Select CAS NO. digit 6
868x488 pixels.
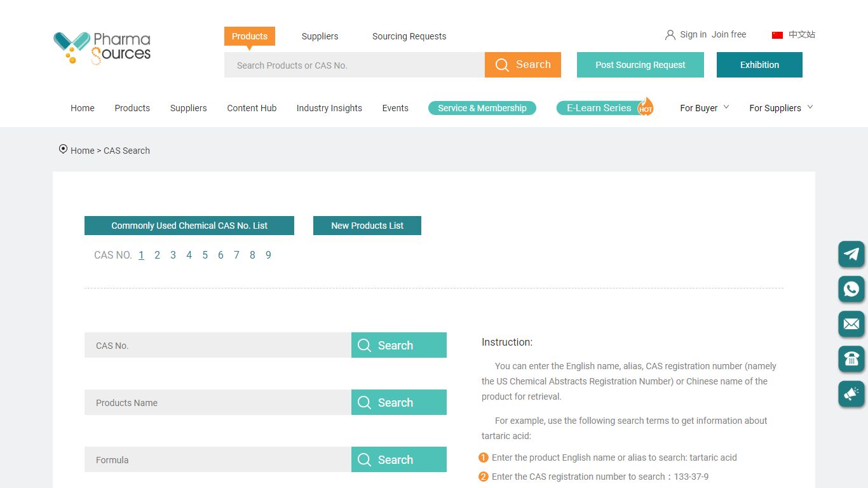point(220,255)
